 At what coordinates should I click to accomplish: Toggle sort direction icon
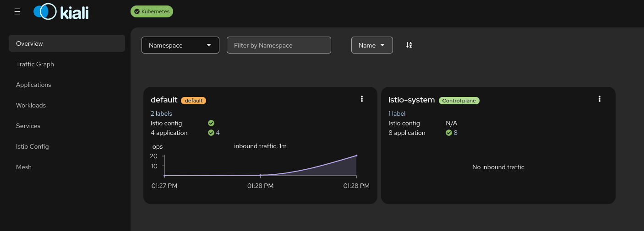point(409,45)
